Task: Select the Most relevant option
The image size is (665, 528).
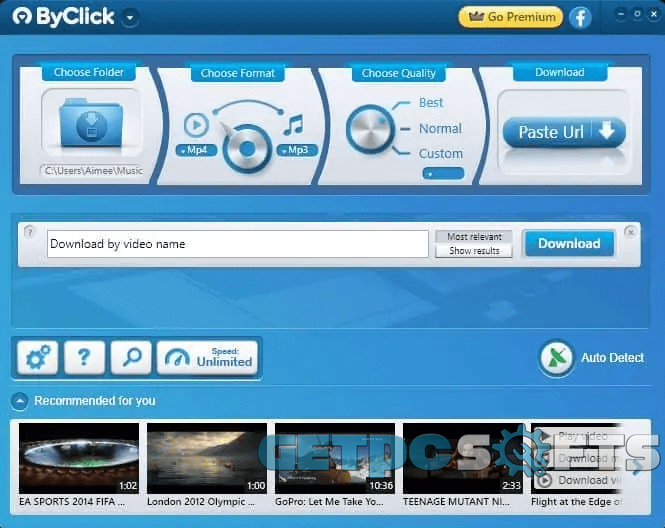Action: tap(474, 237)
